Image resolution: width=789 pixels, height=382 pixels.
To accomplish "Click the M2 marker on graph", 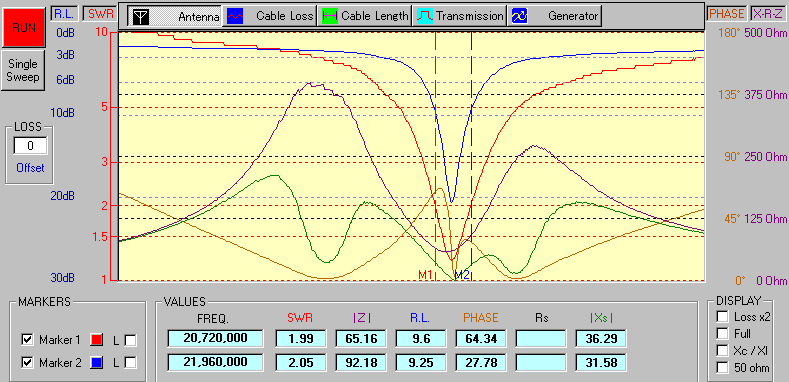I will [x=462, y=275].
